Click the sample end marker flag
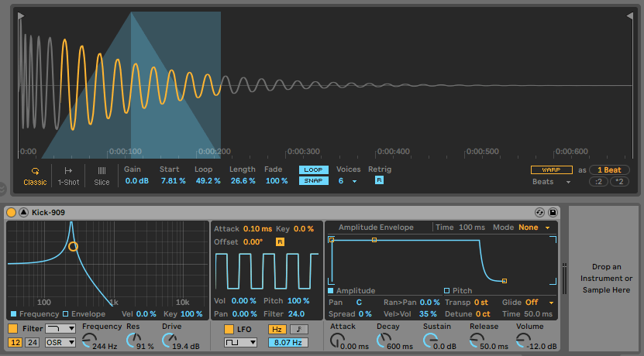This screenshot has width=644, height=356. [x=629, y=16]
